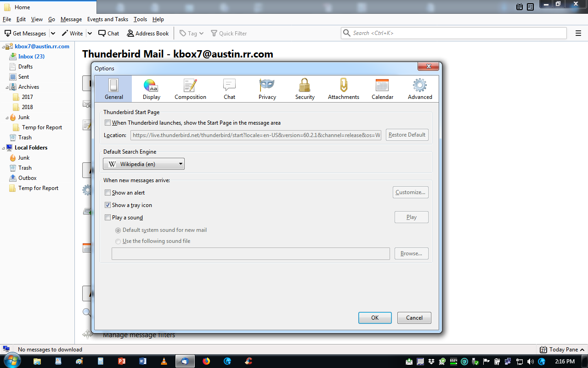The width and height of the screenshot is (588, 368).
Task: Click the volume speaker tray icon
Action: [x=531, y=362]
